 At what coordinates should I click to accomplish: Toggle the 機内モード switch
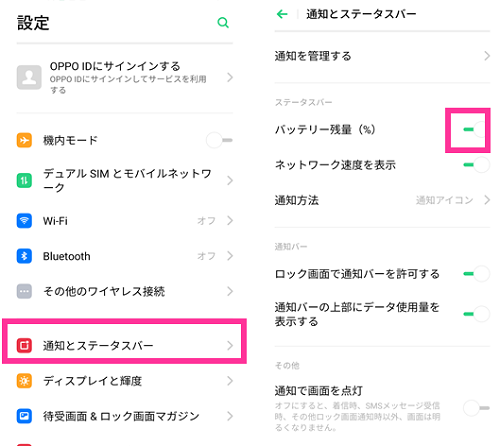(x=219, y=140)
